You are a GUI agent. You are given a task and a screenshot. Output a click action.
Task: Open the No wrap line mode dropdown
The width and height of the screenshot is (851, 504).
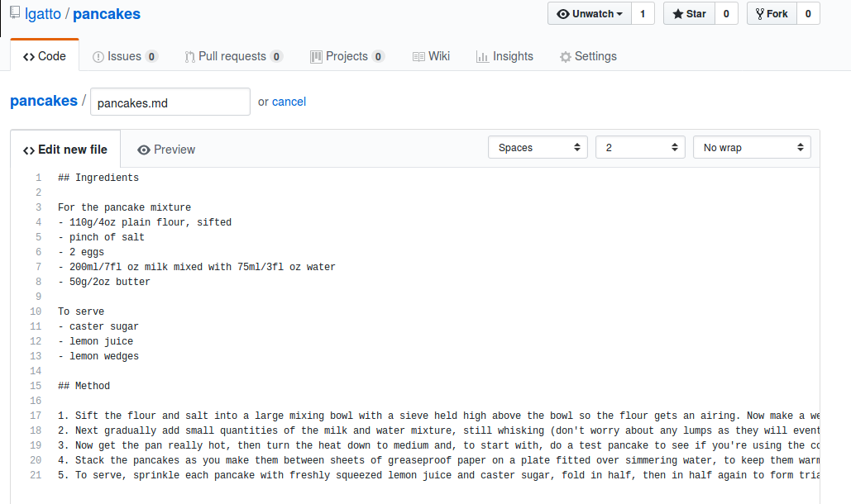(752, 147)
